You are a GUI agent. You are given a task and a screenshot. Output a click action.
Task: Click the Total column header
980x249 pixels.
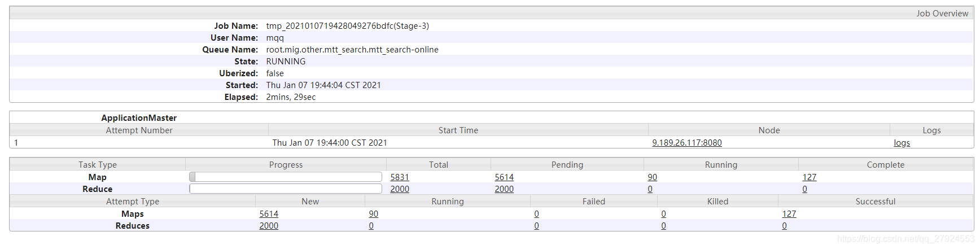(x=439, y=165)
